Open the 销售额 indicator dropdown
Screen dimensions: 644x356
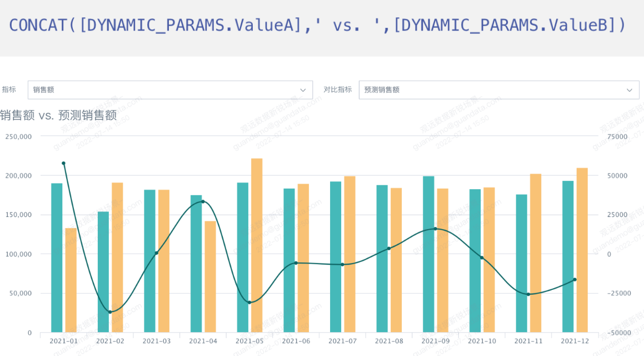click(167, 90)
